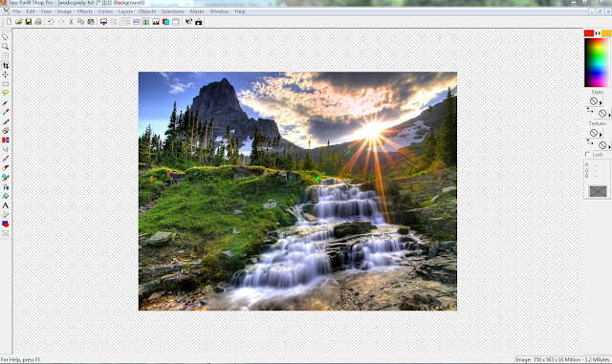
Task: Toggle the Color Palette striped button
Action: coord(146,22)
